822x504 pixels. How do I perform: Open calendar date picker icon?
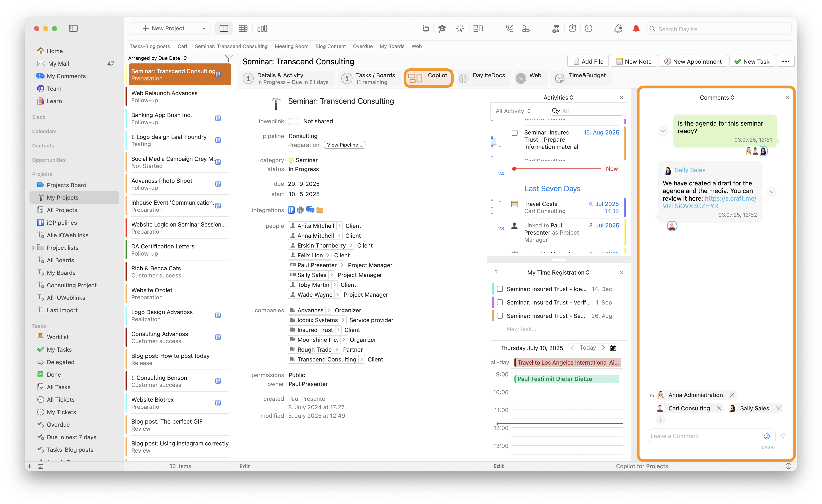(613, 348)
